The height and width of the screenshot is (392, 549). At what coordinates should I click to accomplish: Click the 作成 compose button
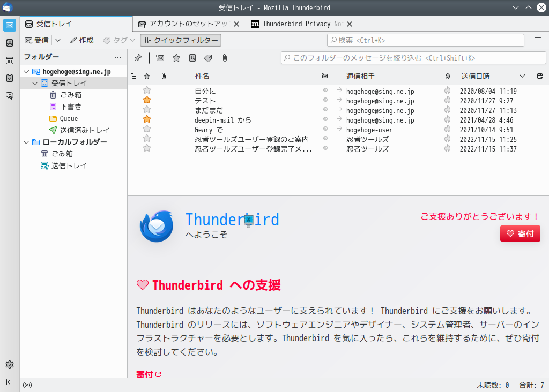point(81,40)
